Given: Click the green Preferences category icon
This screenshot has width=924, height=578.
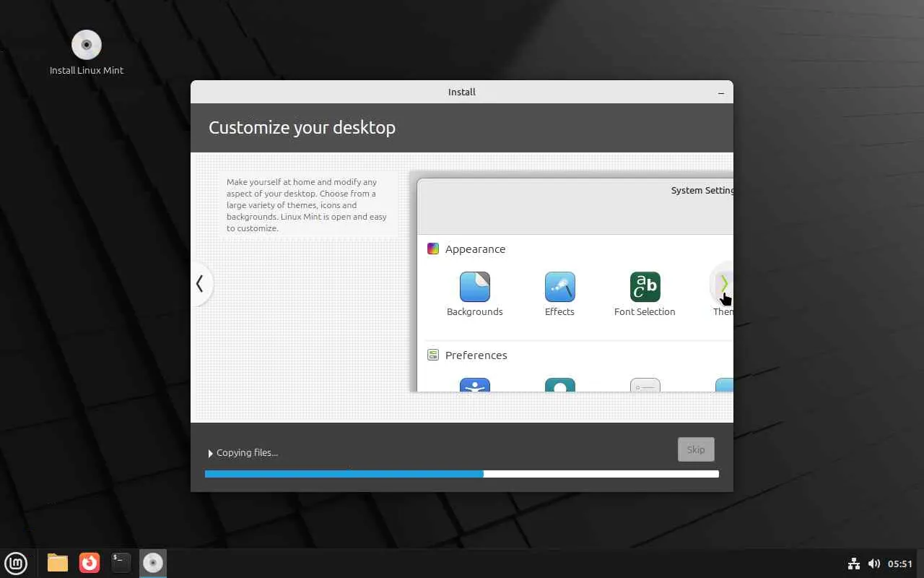Looking at the screenshot, I should coord(433,355).
